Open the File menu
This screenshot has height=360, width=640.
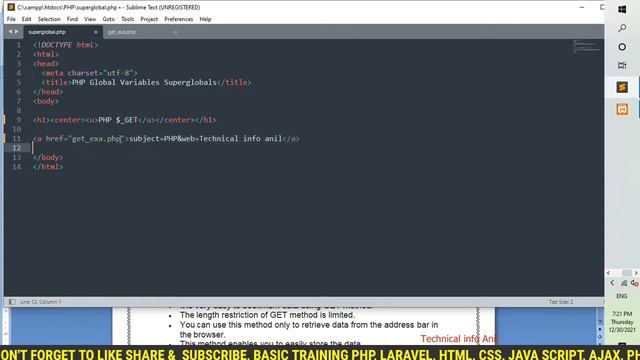pos(11,19)
